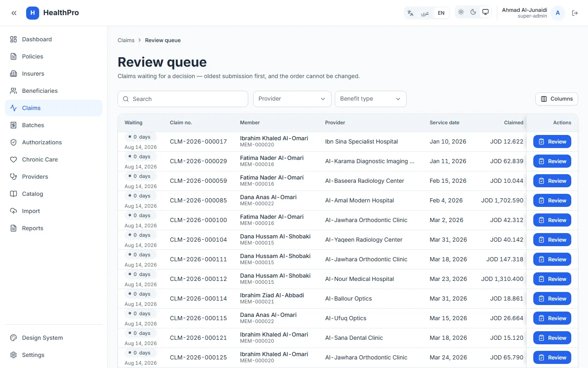Review claim CLM-2026-000112
This screenshot has height=368, width=588.
pyautogui.click(x=552, y=279)
